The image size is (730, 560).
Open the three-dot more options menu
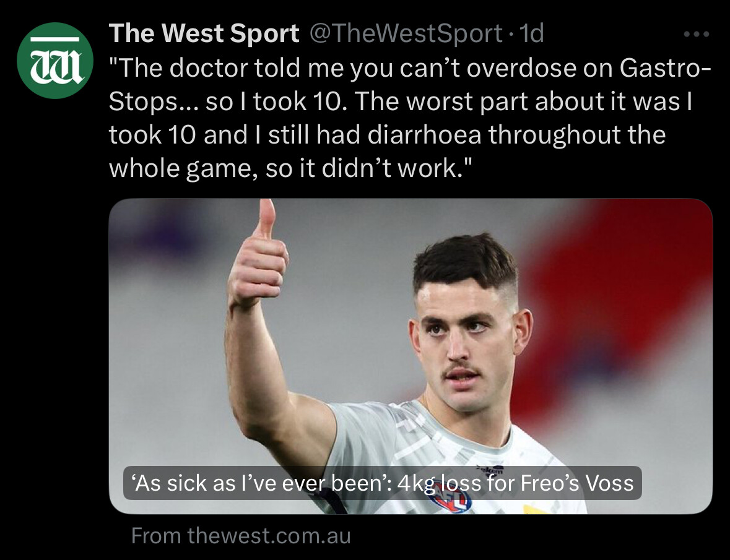[697, 34]
